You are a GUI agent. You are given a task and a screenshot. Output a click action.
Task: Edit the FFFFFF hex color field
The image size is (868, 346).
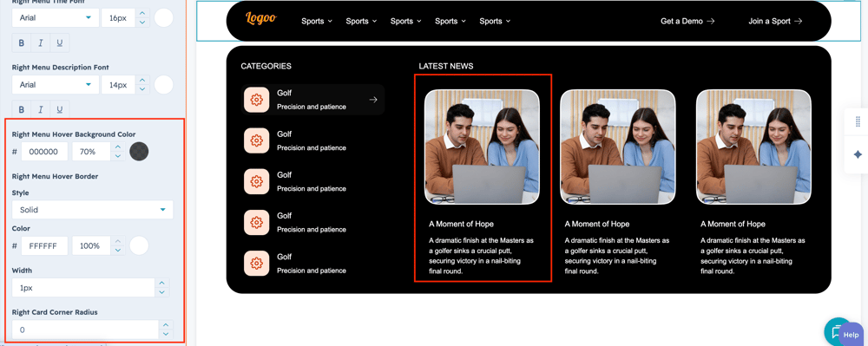(x=44, y=245)
